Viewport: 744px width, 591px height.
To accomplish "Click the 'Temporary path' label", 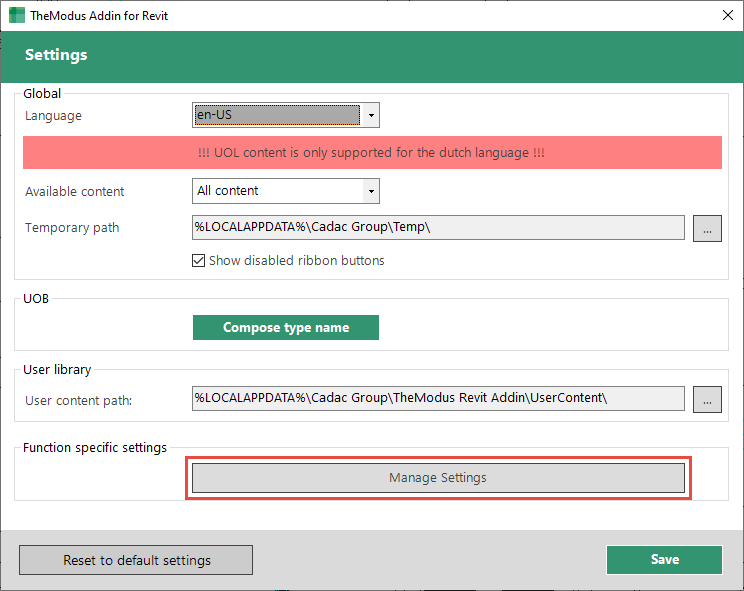I will click(x=72, y=228).
